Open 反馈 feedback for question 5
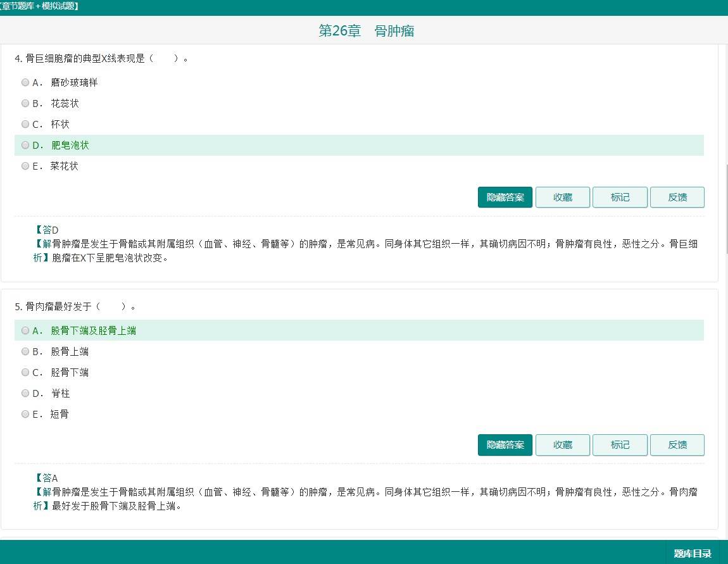The image size is (728, 564). 677,445
